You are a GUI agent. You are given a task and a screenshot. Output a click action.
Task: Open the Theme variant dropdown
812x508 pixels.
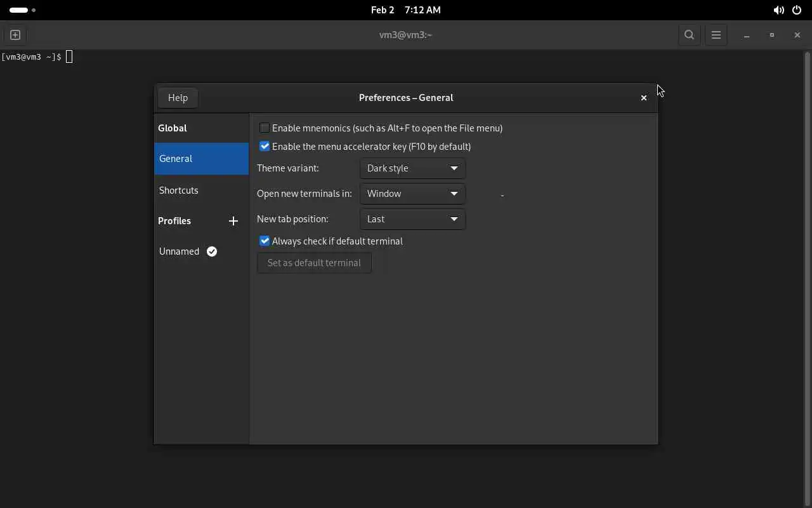click(412, 168)
